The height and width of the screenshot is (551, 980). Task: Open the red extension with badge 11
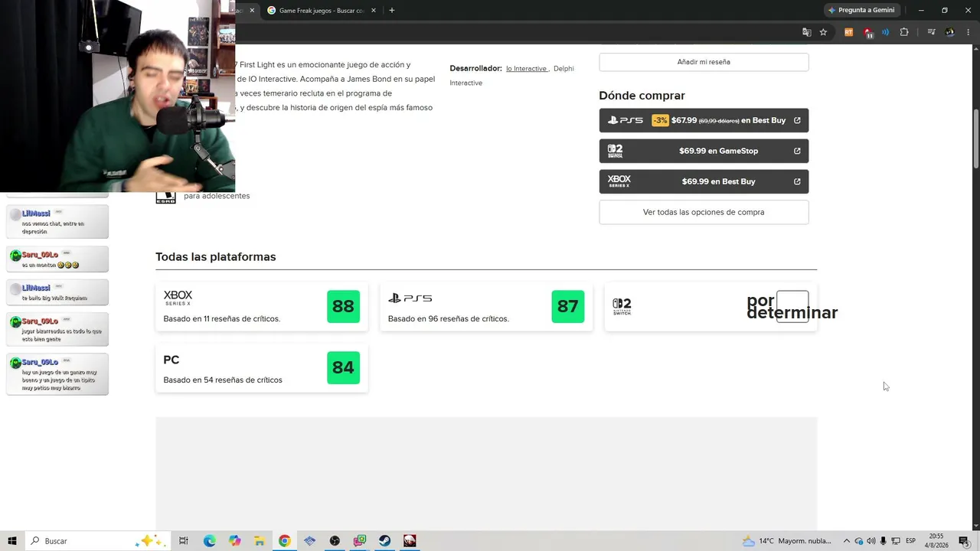(x=867, y=32)
